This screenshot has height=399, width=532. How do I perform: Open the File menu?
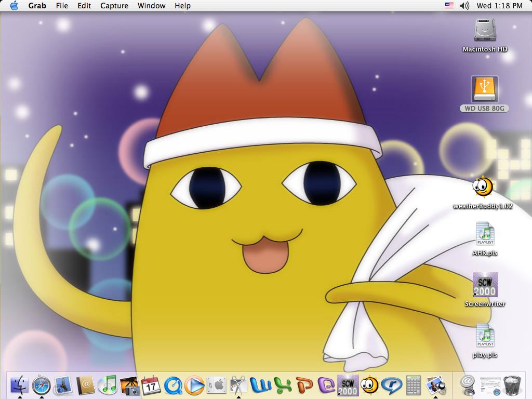[62, 5]
